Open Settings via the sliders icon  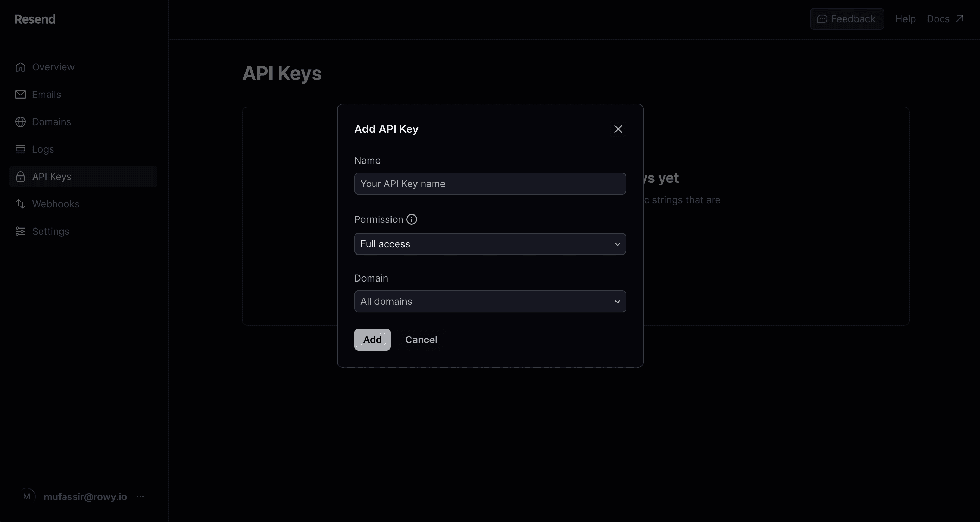pyautogui.click(x=21, y=231)
